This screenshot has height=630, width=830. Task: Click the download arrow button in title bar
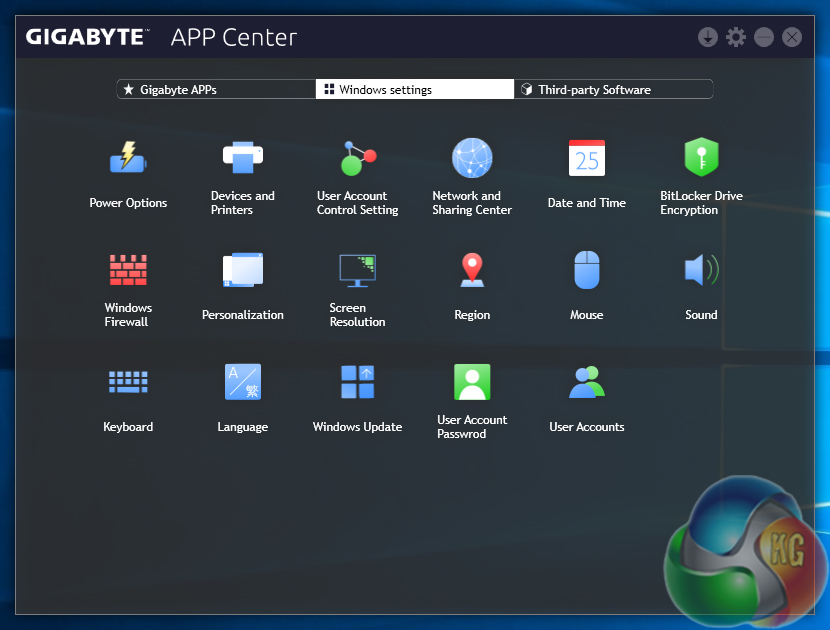[x=708, y=37]
